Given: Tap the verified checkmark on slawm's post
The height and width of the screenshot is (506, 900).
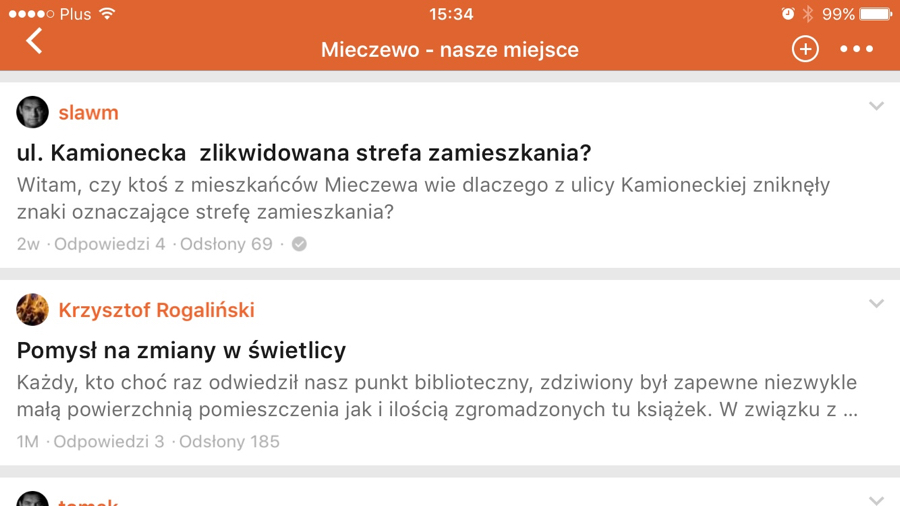Looking at the screenshot, I should click(299, 244).
